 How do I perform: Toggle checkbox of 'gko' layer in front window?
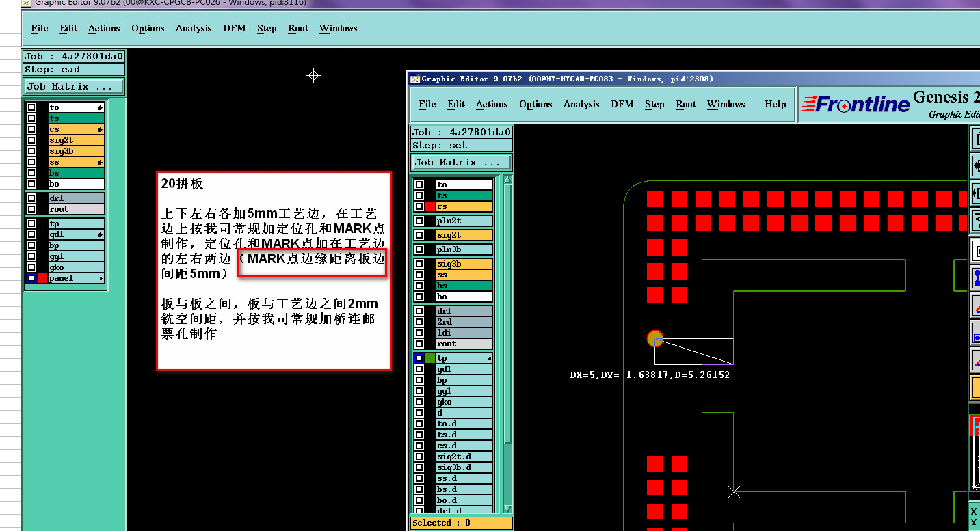419,402
